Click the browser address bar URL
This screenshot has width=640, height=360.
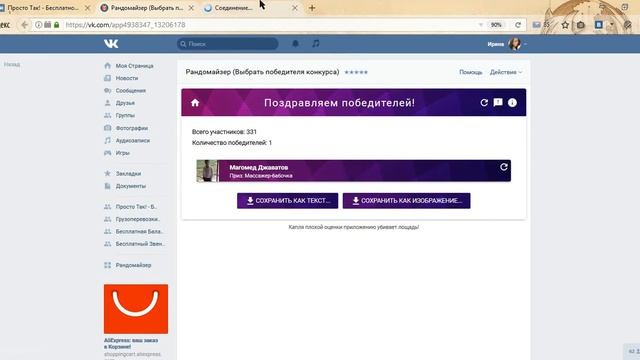click(x=126, y=25)
